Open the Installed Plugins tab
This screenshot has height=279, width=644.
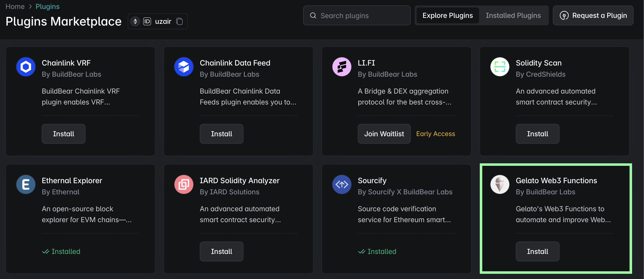click(x=513, y=15)
